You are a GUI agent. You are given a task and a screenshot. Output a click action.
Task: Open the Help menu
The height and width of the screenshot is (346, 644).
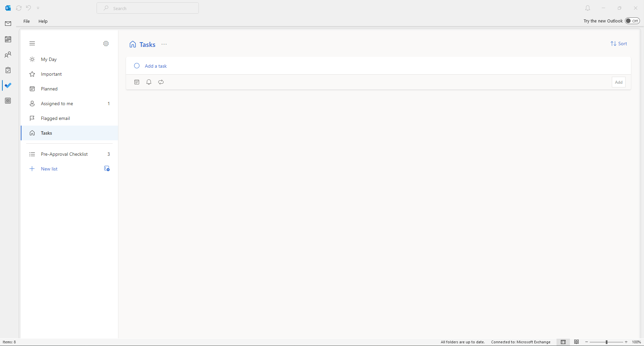[43, 21]
